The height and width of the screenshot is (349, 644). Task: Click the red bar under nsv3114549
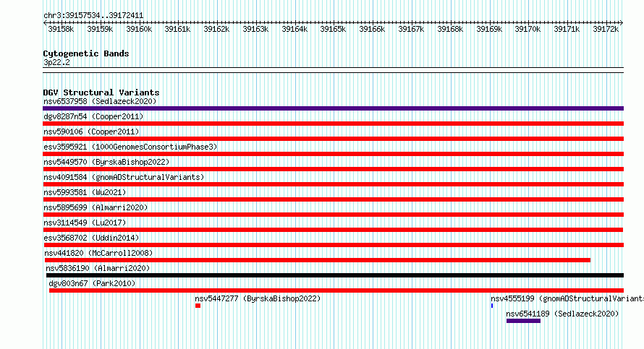[x=333, y=230]
